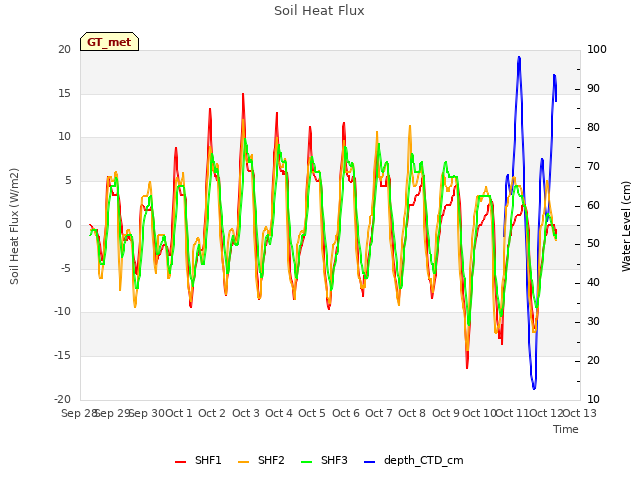The width and height of the screenshot is (640, 480).
Task: Click the red SHF1 minimum near Oct 9
Action: (x=467, y=367)
